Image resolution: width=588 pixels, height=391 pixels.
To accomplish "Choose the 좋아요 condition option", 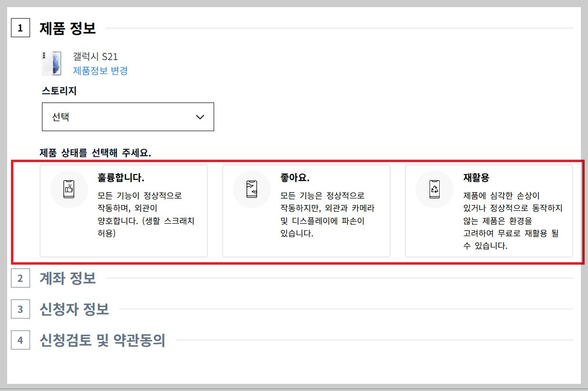I will click(306, 210).
